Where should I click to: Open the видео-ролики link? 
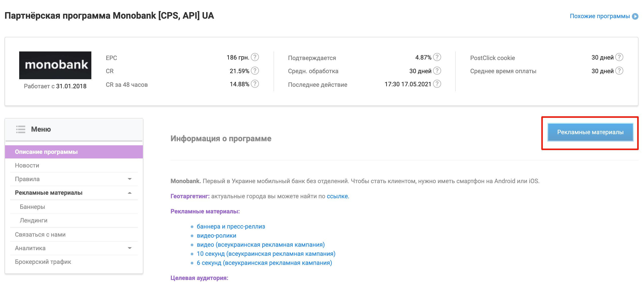(217, 236)
